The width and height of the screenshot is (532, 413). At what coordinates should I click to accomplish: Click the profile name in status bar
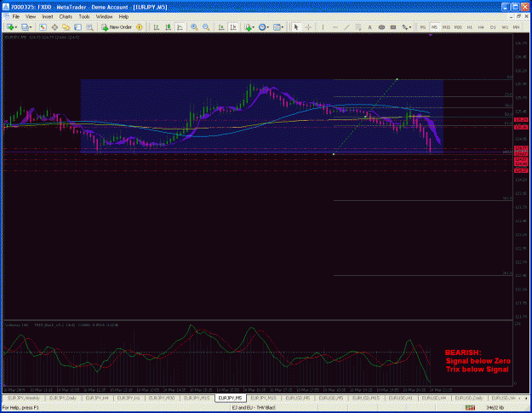tap(253, 408)
